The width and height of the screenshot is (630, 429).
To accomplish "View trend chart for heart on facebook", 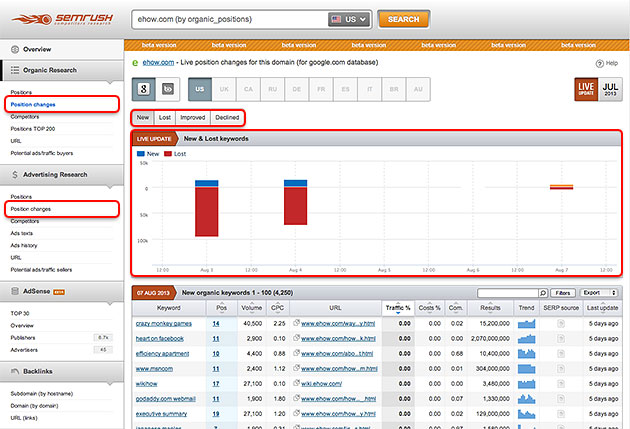I will tap(526, 339).
